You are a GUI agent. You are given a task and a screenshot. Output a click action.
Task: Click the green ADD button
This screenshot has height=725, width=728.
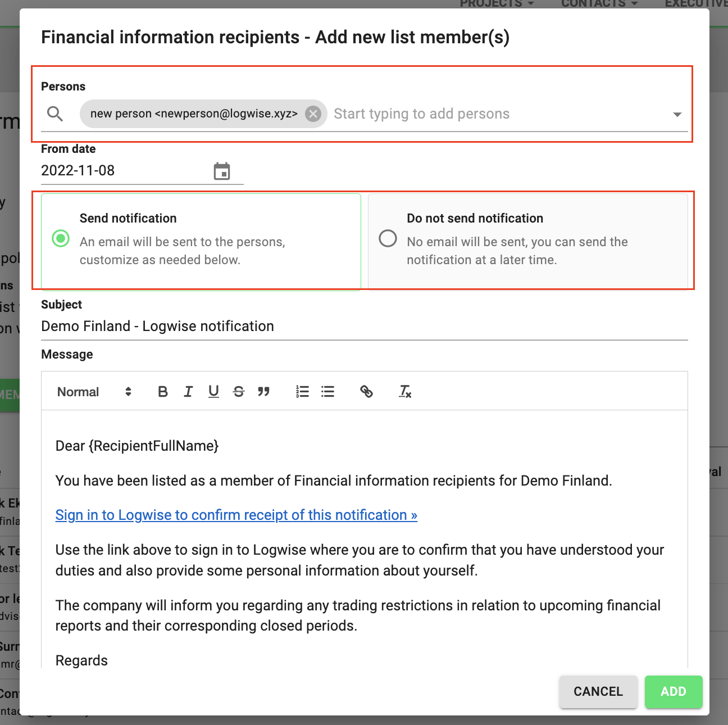(x=674, y=691)
